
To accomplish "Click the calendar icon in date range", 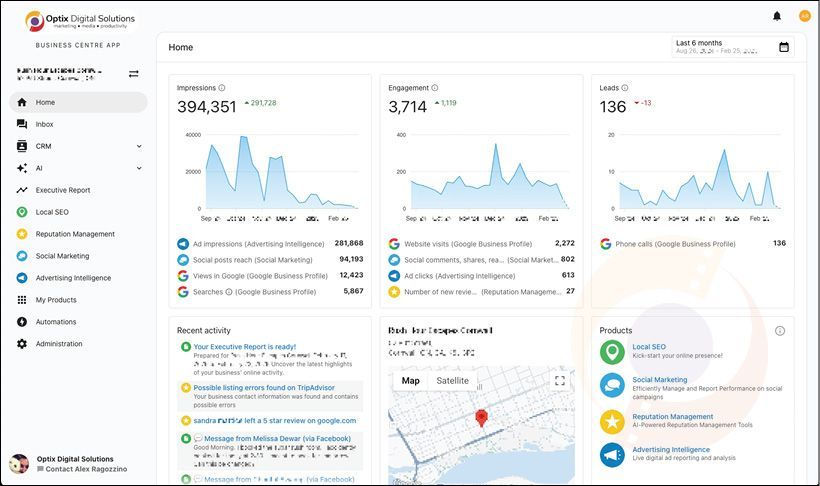I will (783, 47).
